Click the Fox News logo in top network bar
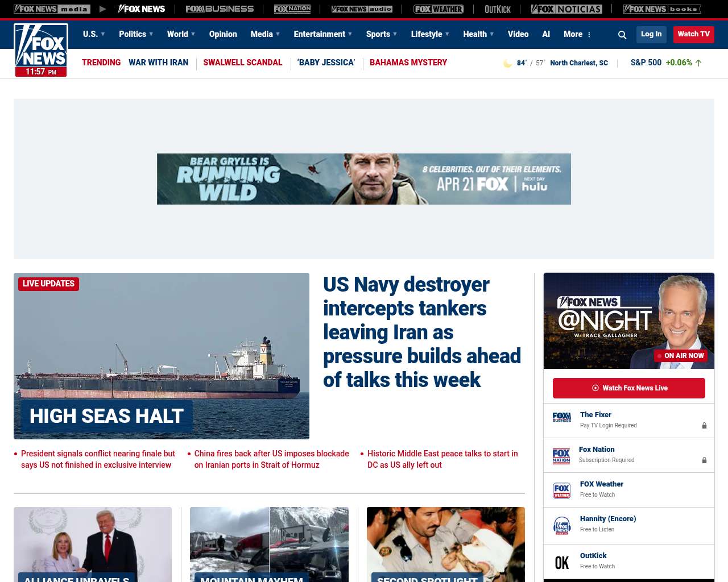The height and width of the screenshot is (582, 728). pyautogui.click(x=142, y=9)
